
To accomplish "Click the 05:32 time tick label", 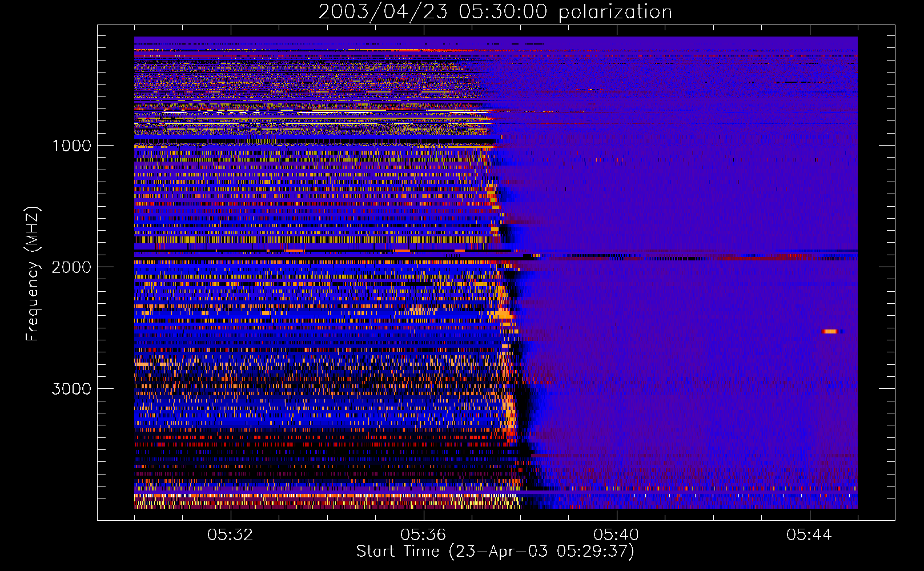I will click(x=230, y=535).
